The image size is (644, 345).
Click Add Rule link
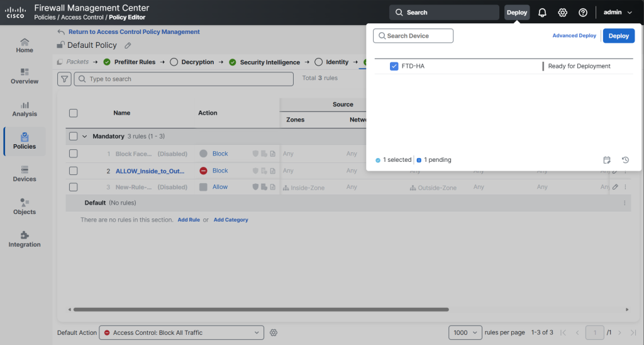189,220
